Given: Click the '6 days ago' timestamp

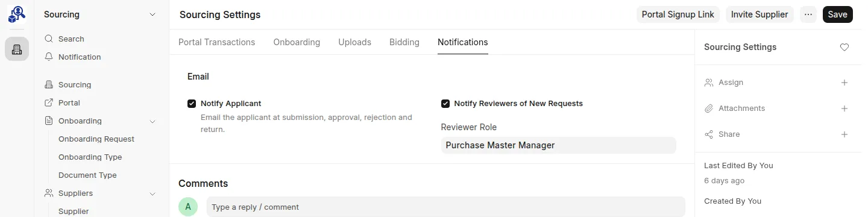Looking at the screenshot, I should click(x=724, y=180).
